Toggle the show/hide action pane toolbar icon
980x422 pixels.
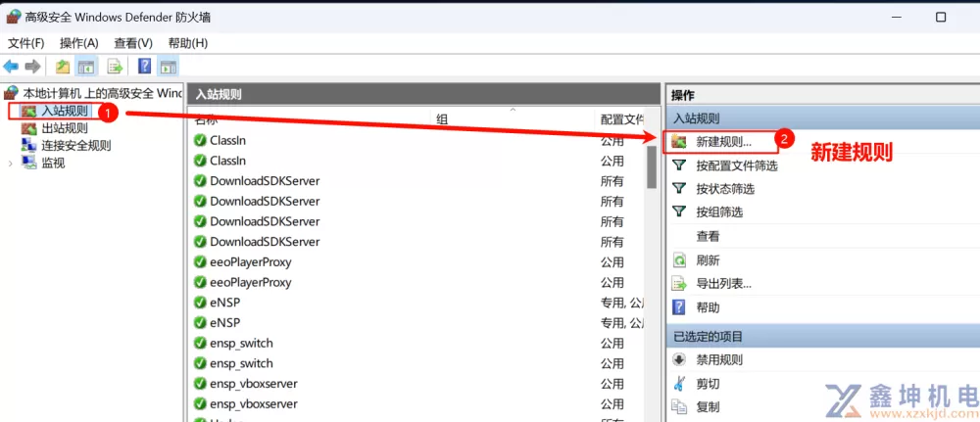(x=168, y=66)
